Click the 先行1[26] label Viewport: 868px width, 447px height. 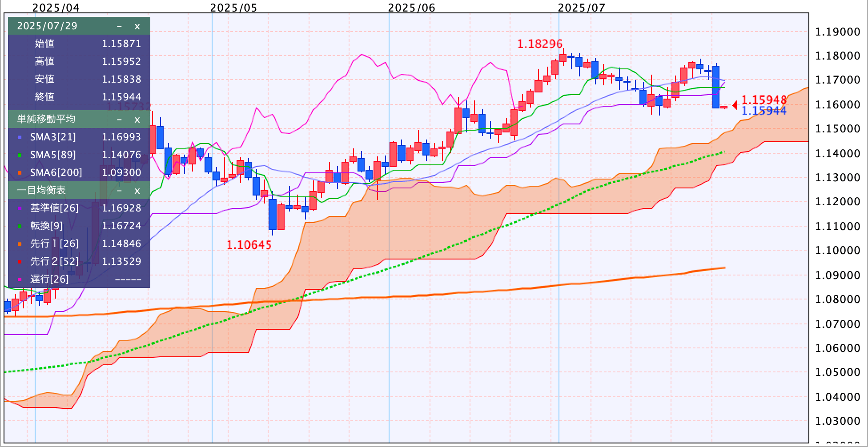pyautogui.click(x=54, y=243)
